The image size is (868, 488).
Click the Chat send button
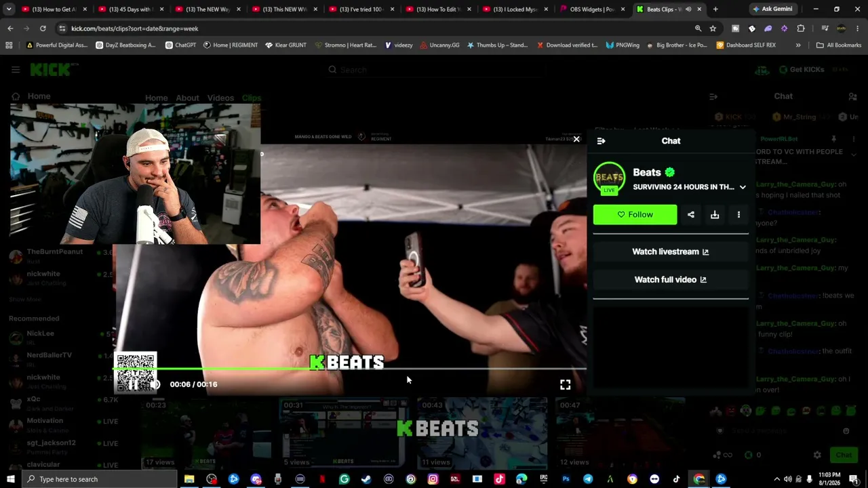coord(844,455)
